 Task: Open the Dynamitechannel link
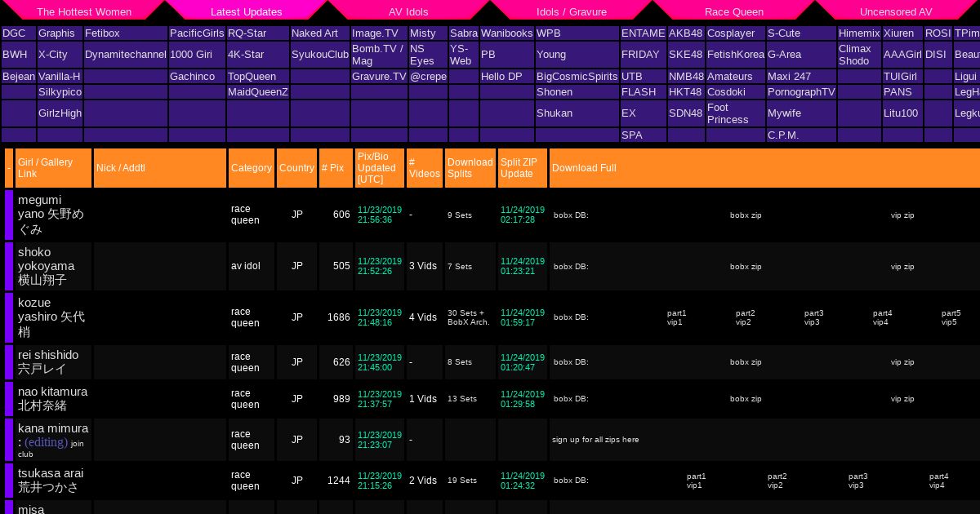coord(126,55)
